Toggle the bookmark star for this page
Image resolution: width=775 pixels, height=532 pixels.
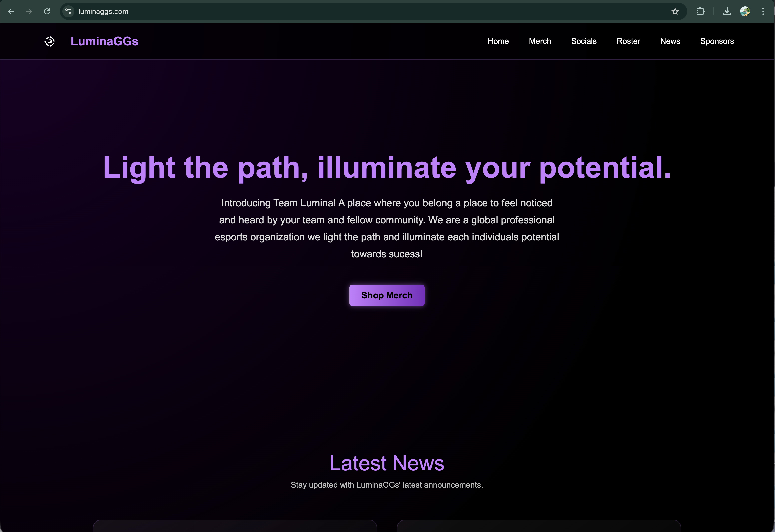(x=675, y=11)
